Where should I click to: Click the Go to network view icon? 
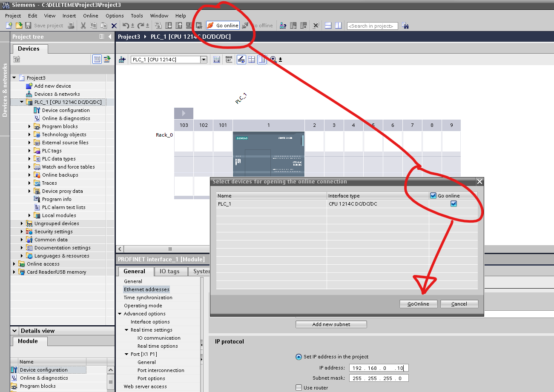click(x=122, y=60)
